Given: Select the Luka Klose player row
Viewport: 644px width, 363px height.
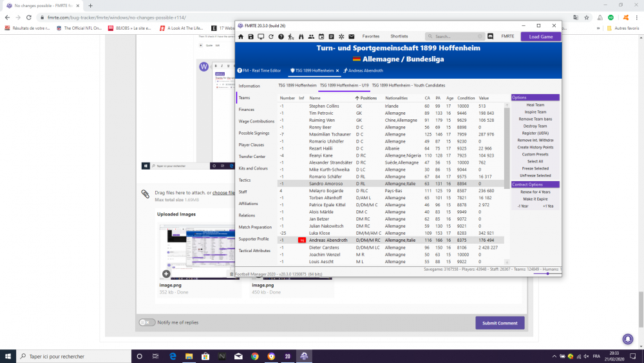Looking at the screenshot, I should 391,233.
